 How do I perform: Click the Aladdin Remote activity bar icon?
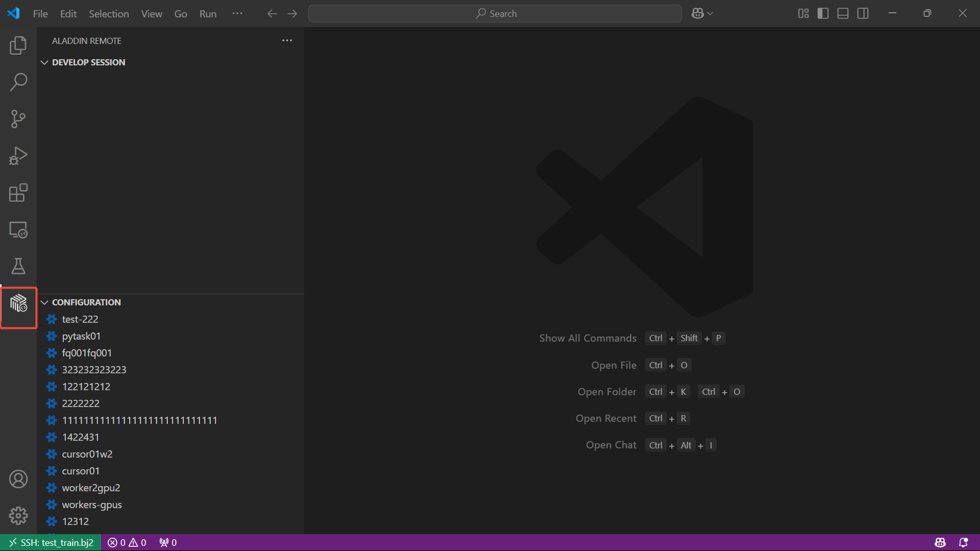click(18, 303)
